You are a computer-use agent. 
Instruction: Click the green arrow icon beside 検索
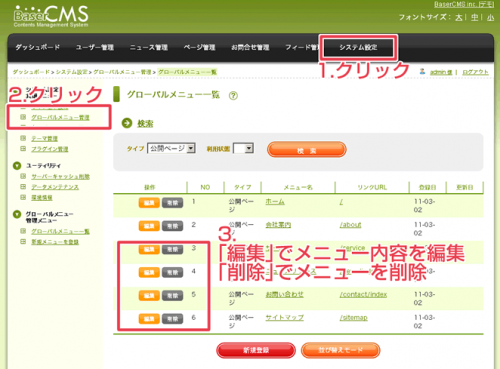point(127,123)
